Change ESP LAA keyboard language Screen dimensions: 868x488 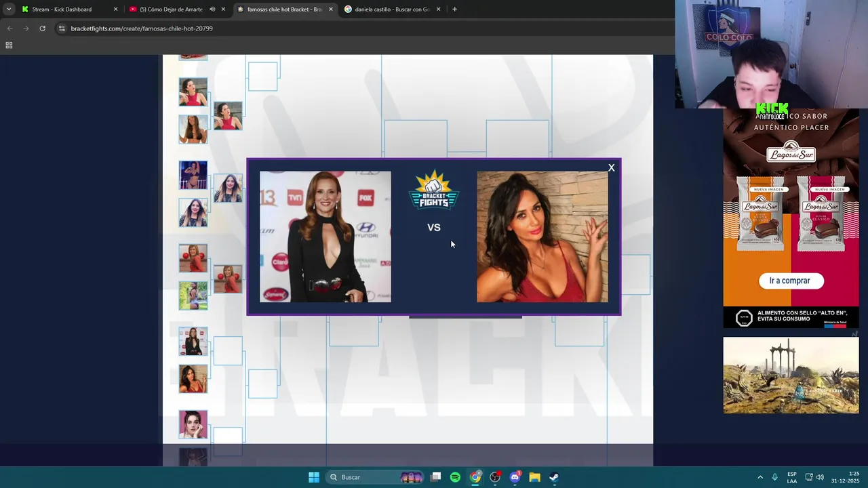(x=792, y=477)
